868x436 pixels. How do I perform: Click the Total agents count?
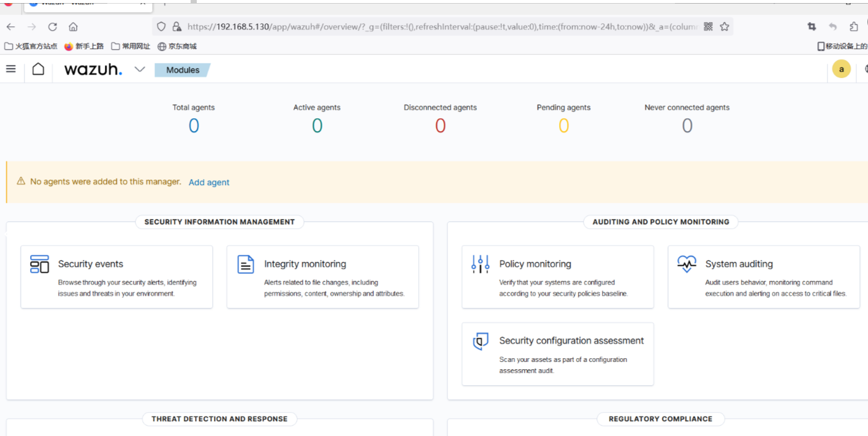pos(194,126)
